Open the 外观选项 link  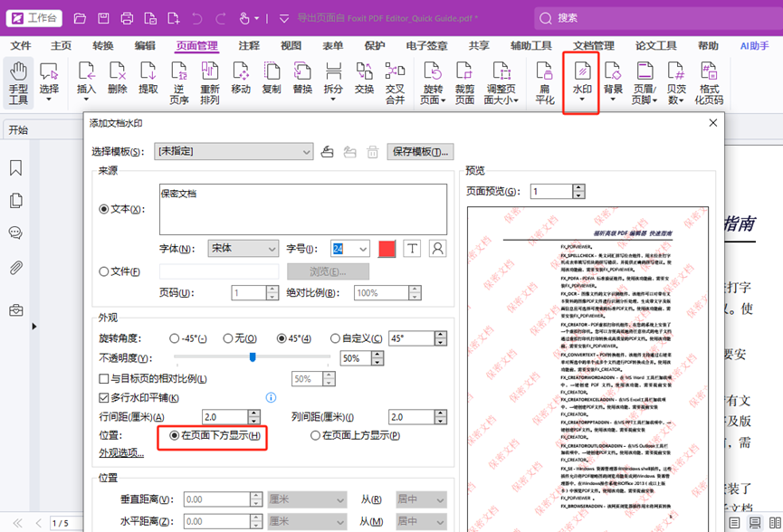pyautogui.click(x=121, y=453)
